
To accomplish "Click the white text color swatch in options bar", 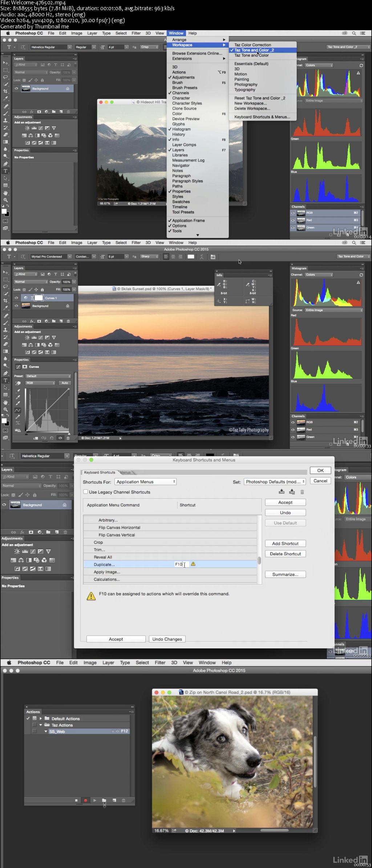I will [x=191, y=256].
